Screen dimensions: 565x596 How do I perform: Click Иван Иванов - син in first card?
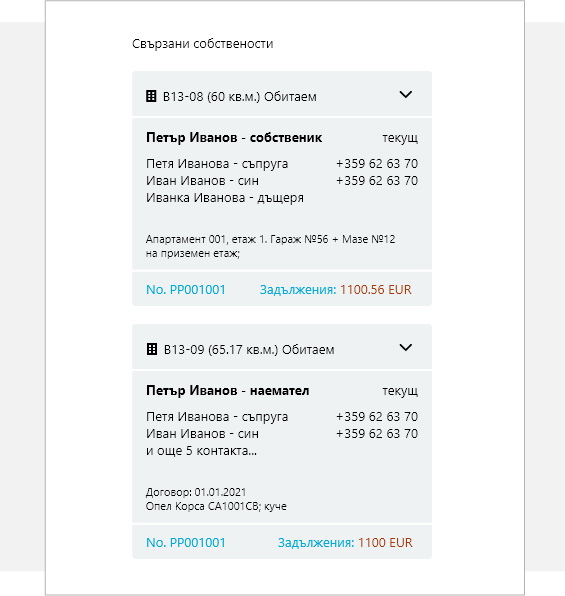click(202, 181)
